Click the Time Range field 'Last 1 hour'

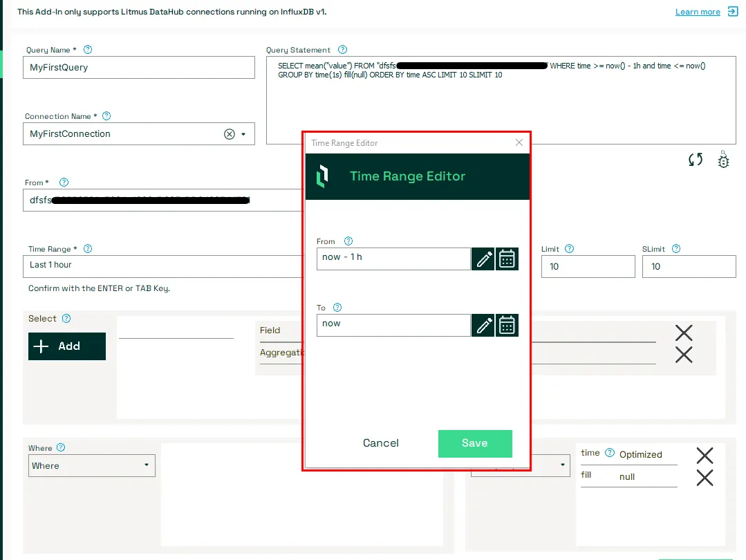pyautogui.click(x=162, y=266)
